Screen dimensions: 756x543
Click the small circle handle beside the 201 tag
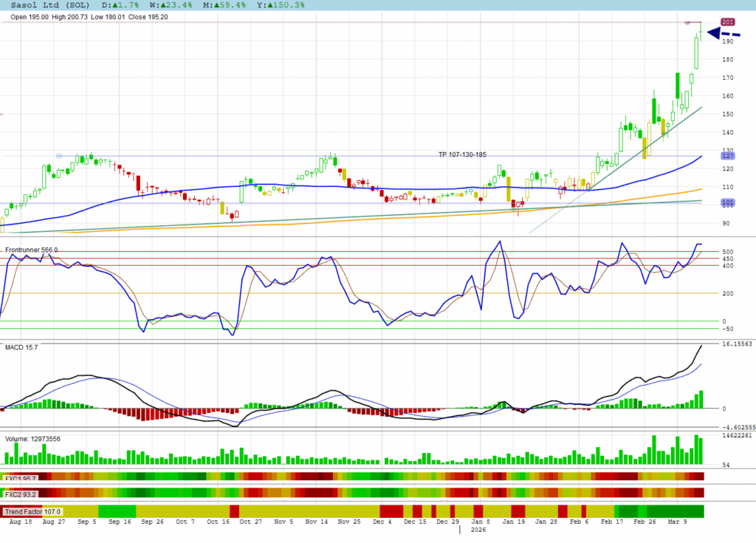click(687, 23)
